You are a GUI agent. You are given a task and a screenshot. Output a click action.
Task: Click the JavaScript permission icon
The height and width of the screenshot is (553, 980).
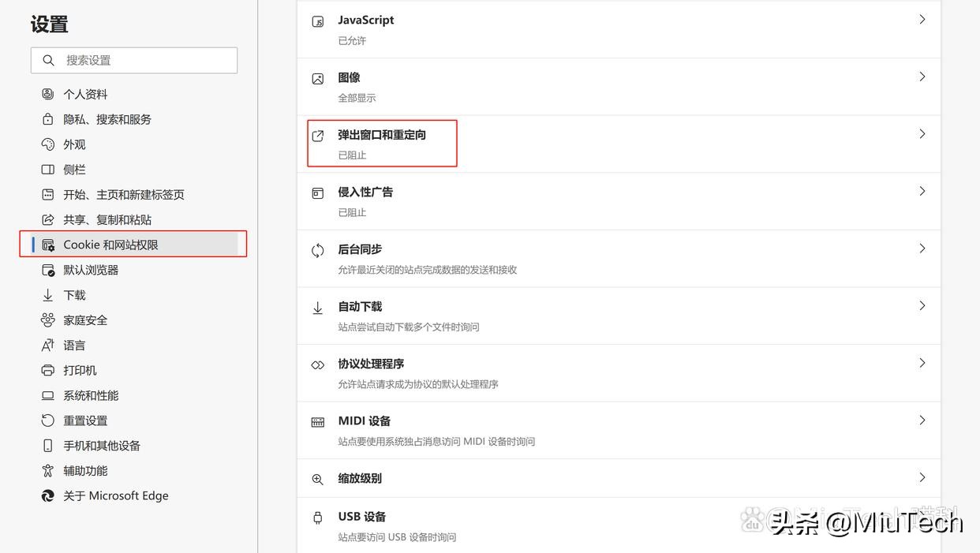click(318, 22)
